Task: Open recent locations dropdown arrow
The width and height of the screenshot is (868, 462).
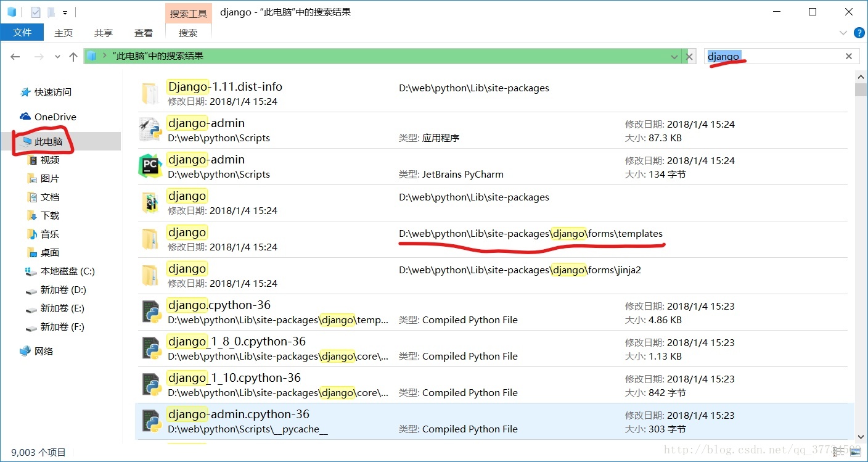Action: 57,57
